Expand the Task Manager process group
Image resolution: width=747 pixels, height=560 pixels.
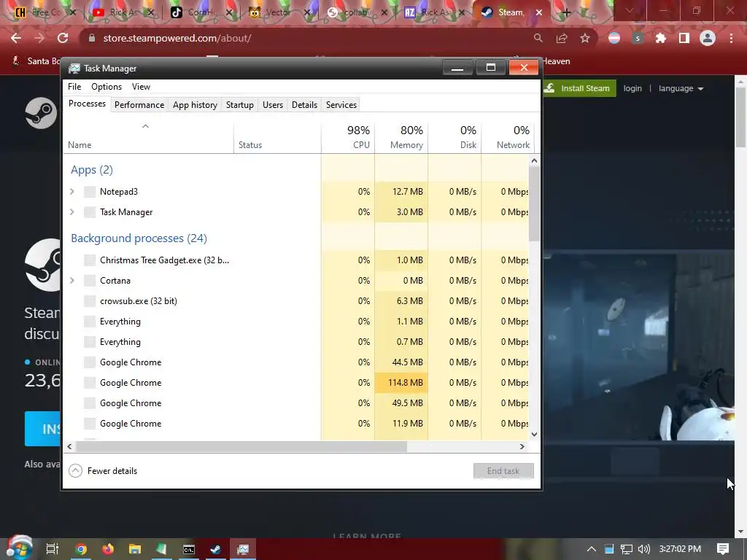click(72, 212)
